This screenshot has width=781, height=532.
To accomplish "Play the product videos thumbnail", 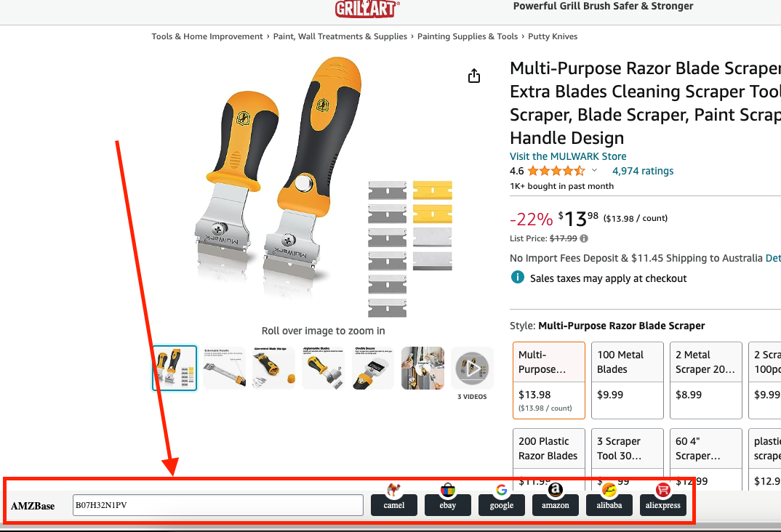I will click(472, 368).
